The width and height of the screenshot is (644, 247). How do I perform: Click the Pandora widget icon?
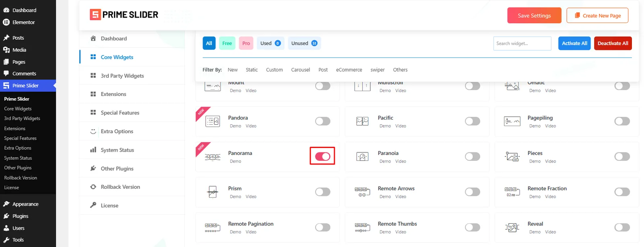213,121
